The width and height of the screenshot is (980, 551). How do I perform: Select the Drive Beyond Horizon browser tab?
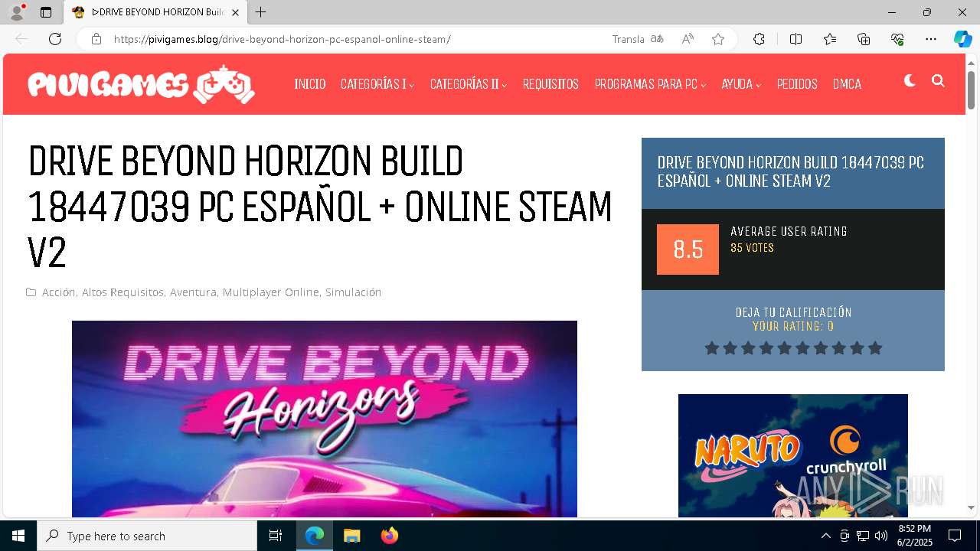pos(155,12)
